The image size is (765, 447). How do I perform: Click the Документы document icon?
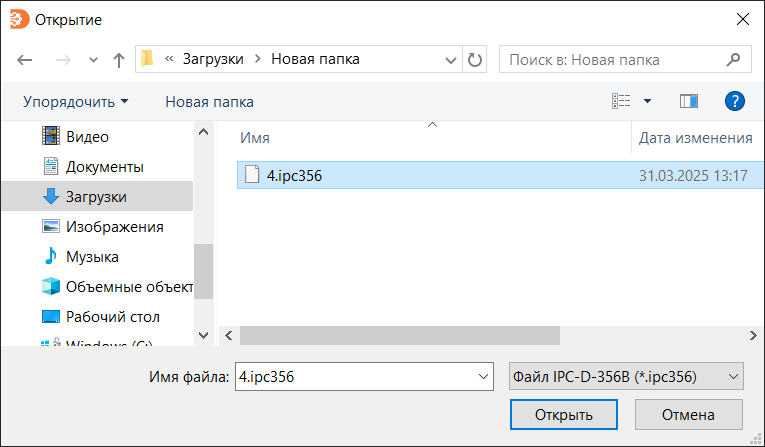(x=51, y=166)
